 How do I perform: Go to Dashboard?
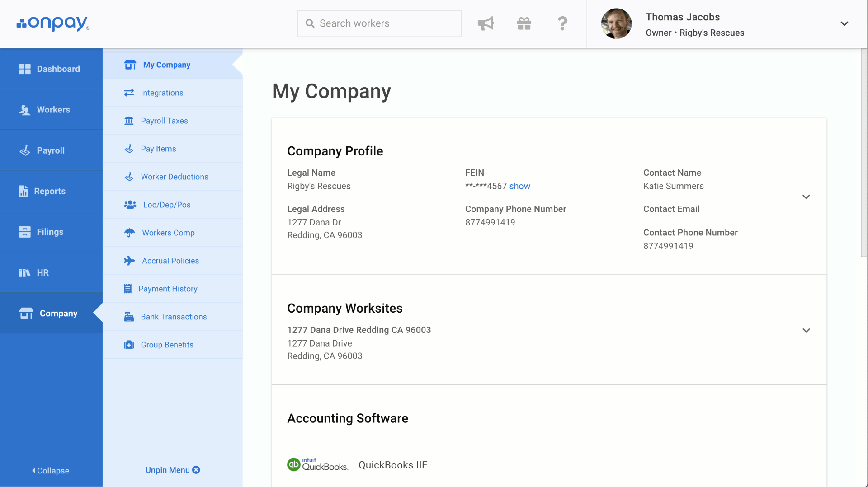[51, 69]
